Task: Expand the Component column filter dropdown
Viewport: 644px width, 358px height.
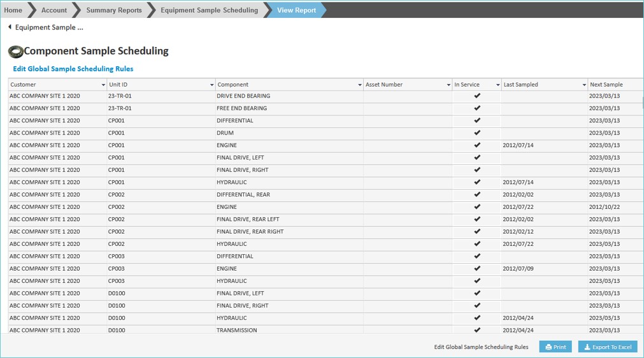Action: pos(359,85)
